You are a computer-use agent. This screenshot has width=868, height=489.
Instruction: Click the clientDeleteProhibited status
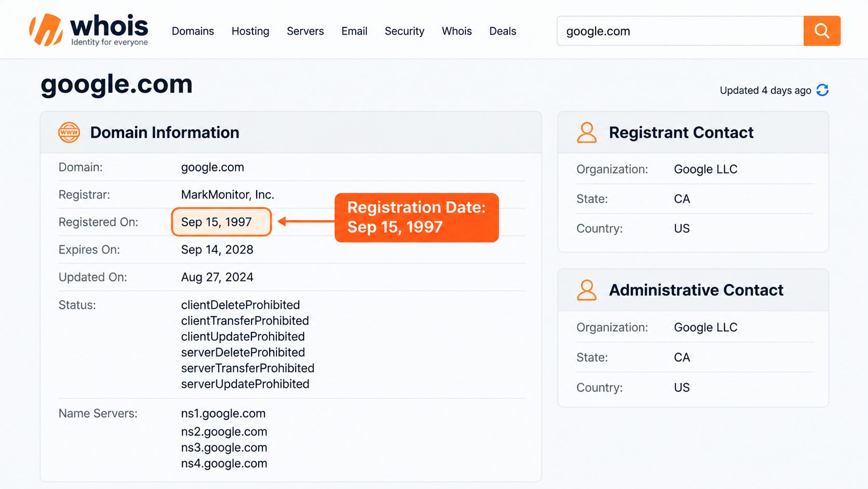[x=241, y=305]
